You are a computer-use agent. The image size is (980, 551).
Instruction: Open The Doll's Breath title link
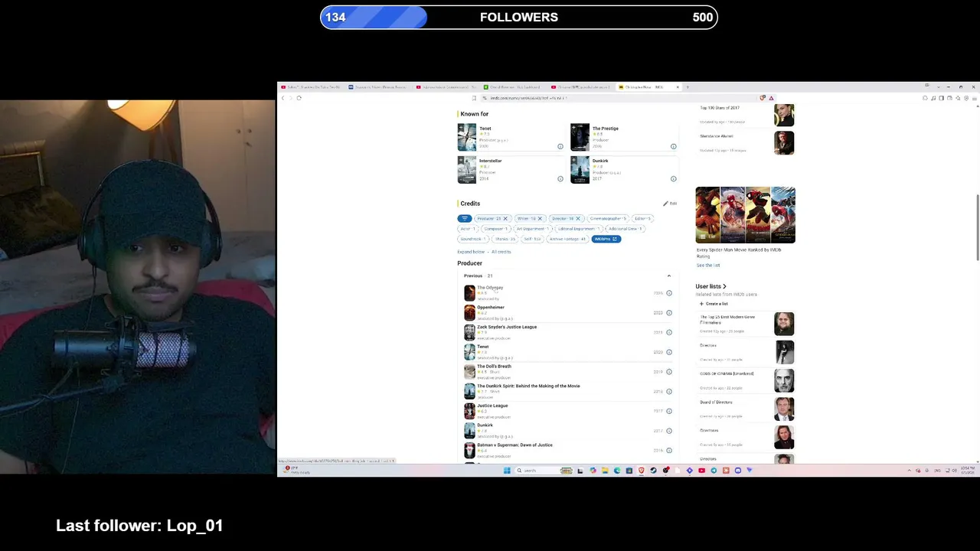click(x=494, y=367)
